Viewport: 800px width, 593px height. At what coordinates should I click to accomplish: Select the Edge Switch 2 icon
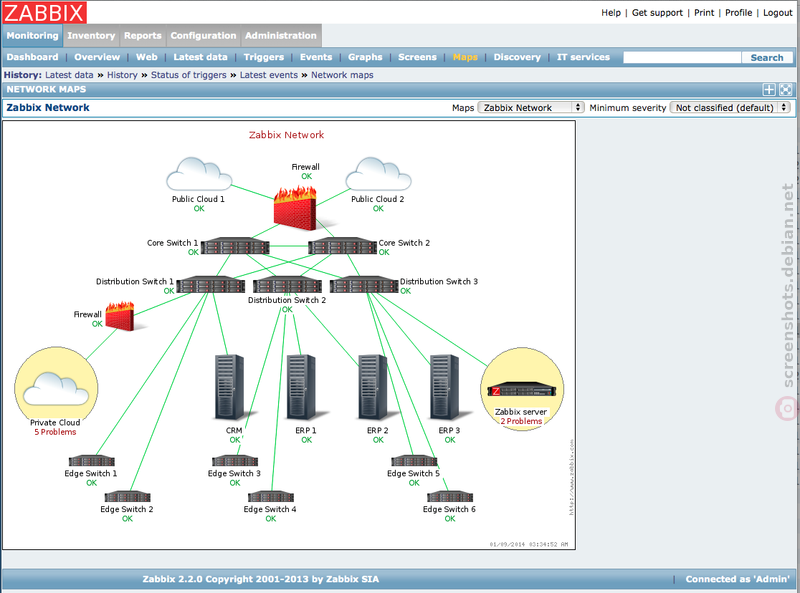point(127,497)
